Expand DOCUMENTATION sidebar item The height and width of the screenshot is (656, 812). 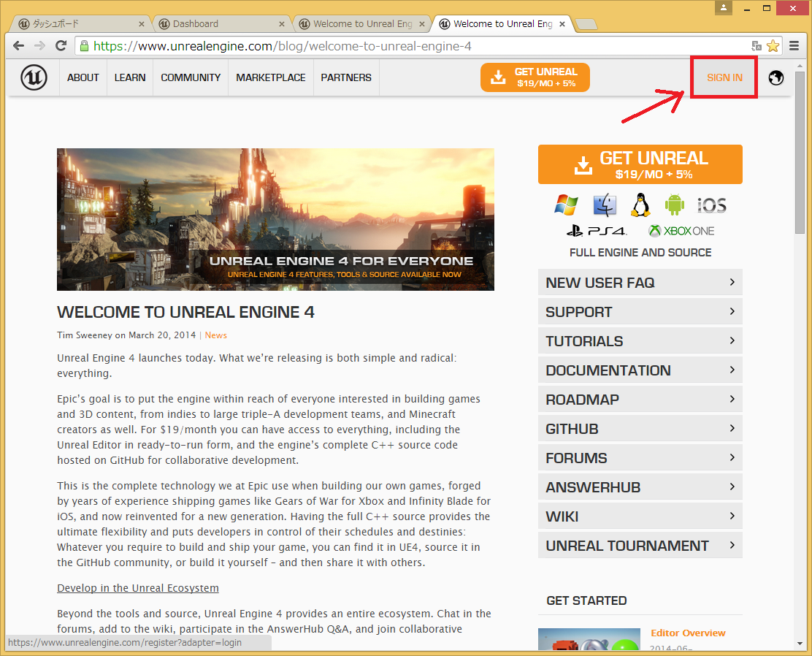point(640,370)
